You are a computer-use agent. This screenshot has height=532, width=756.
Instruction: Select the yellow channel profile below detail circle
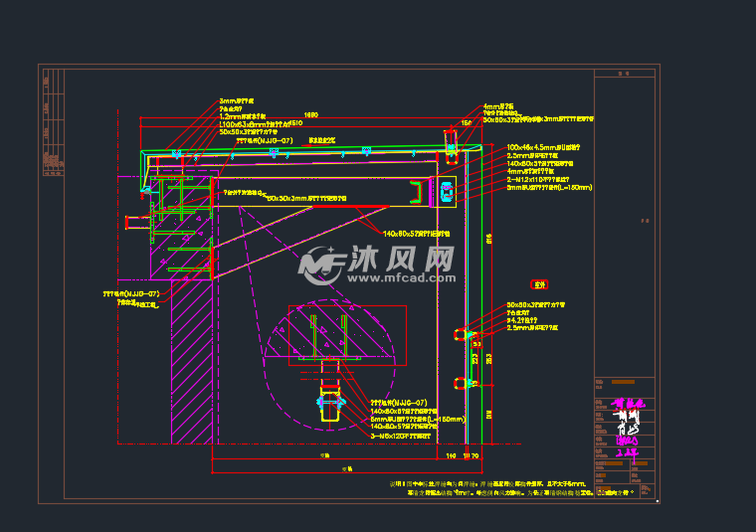pos(330,406)
